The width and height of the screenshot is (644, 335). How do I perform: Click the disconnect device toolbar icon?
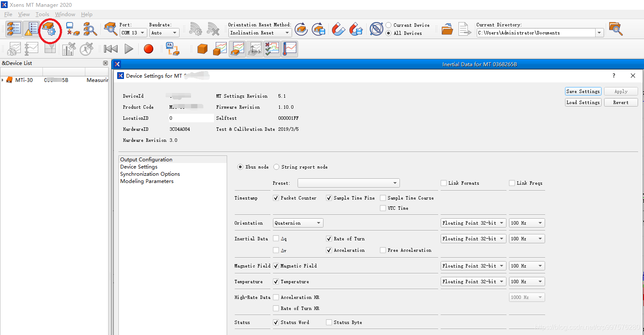[73, 29]
